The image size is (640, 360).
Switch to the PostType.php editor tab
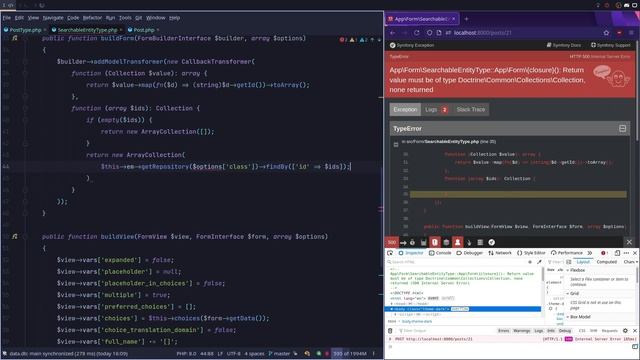click(x=25, y=30)
